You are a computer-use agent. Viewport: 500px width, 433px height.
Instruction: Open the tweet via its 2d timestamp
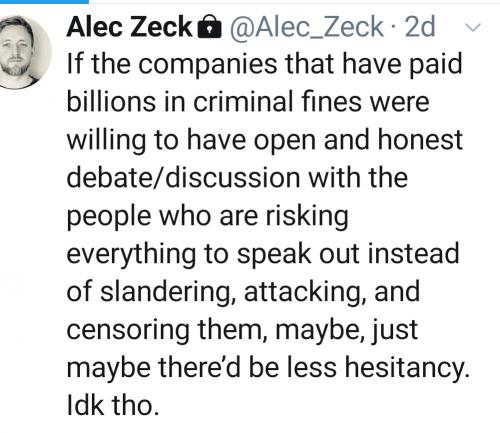(420, 27)
